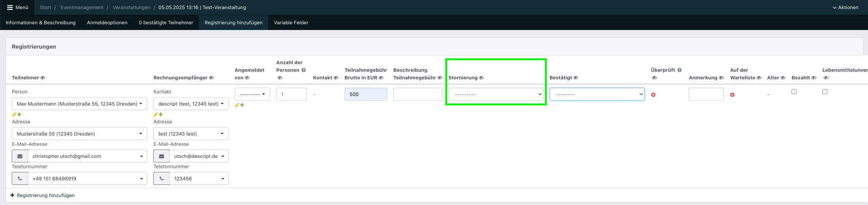Switch to the Anmeldeoptionen tab
The image size is (868, 205).
107,22
